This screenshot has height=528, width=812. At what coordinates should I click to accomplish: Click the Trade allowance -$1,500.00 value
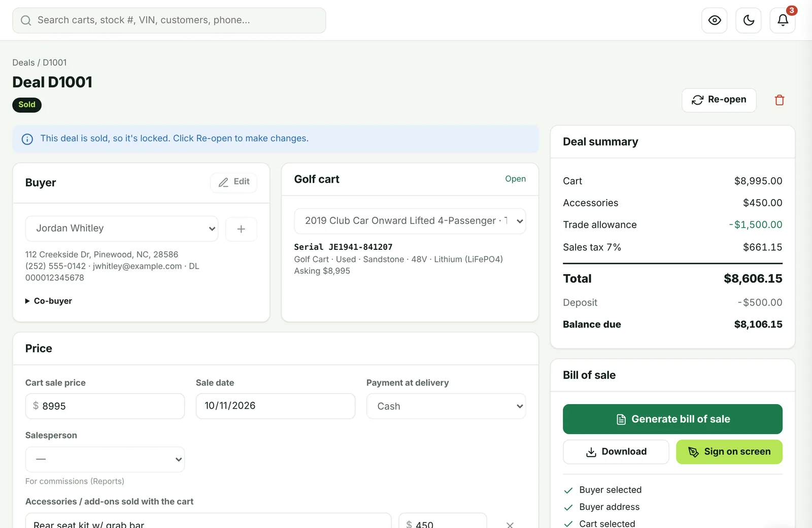tap(756, 225)
